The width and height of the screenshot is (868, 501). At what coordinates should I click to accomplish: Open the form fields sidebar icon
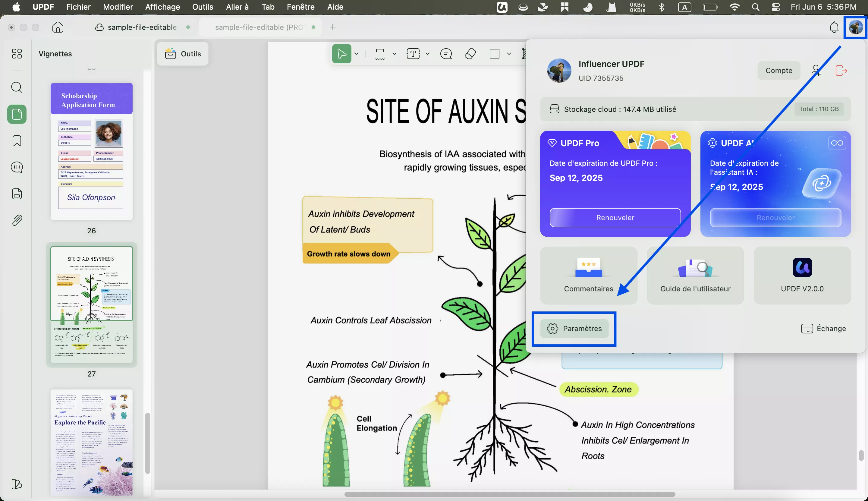point(17,194)
